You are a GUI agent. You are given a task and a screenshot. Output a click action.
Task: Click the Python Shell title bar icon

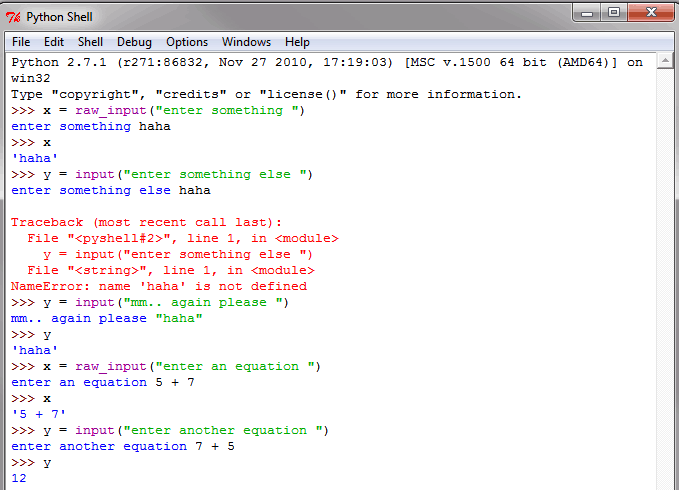click(13, 16)
